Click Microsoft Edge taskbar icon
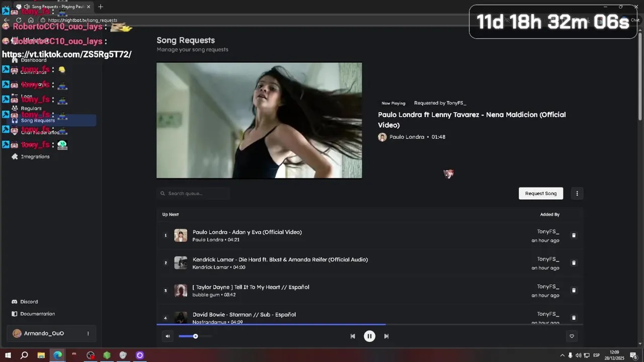 click(x=57, y=355)
